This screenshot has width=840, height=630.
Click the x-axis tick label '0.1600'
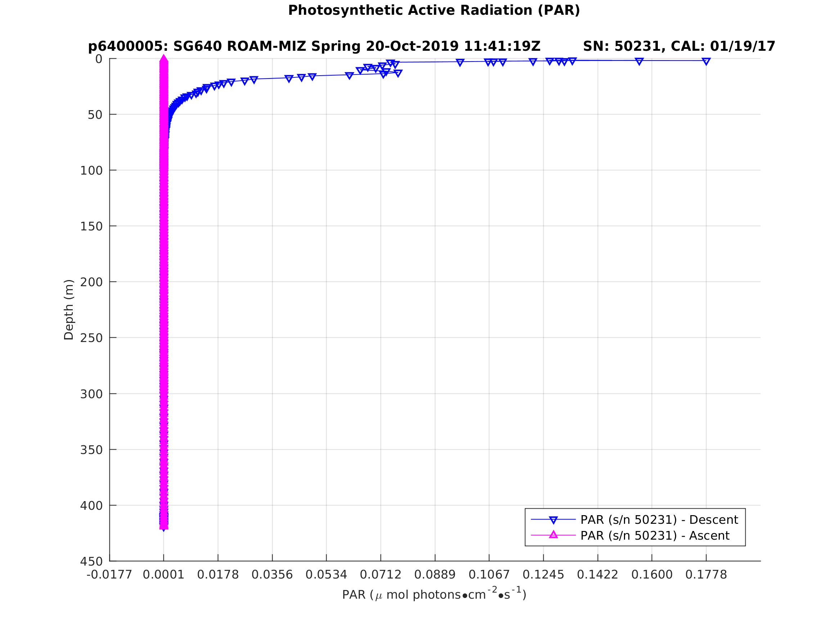[652, 575]
